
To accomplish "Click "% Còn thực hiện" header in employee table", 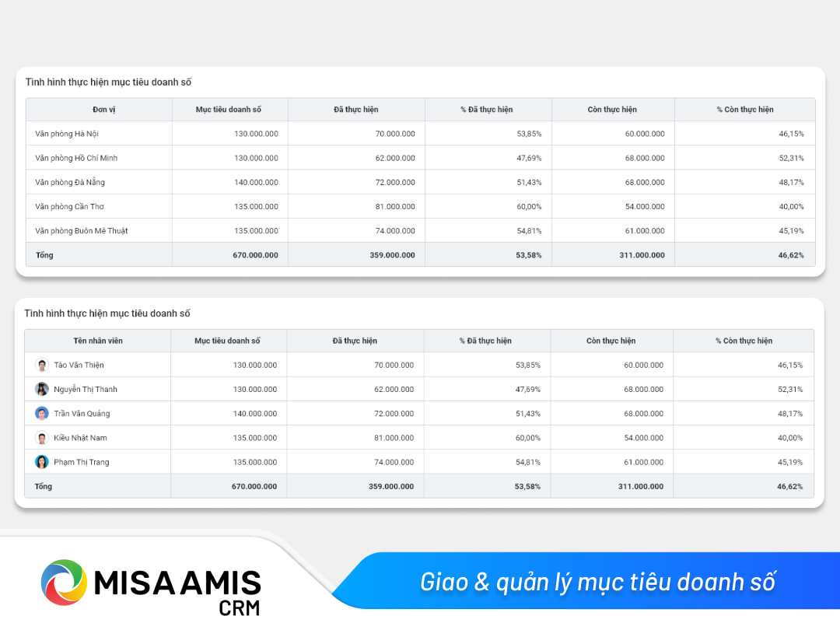I will (744, 341).
